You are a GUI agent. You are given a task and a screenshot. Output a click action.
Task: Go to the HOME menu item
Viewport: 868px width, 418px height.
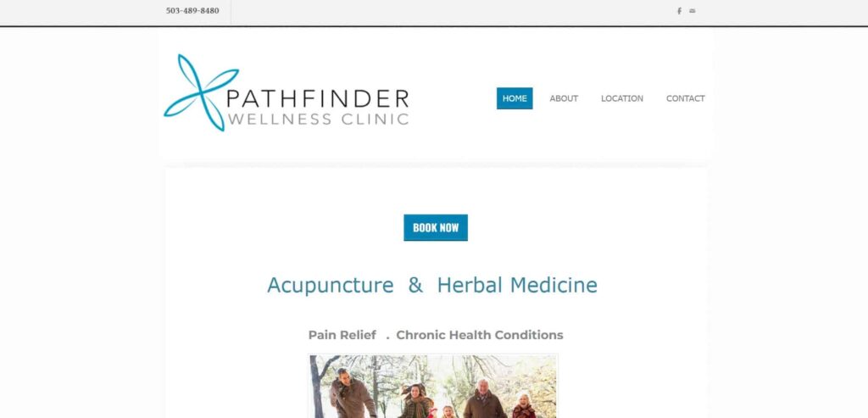tap(515, 98)
